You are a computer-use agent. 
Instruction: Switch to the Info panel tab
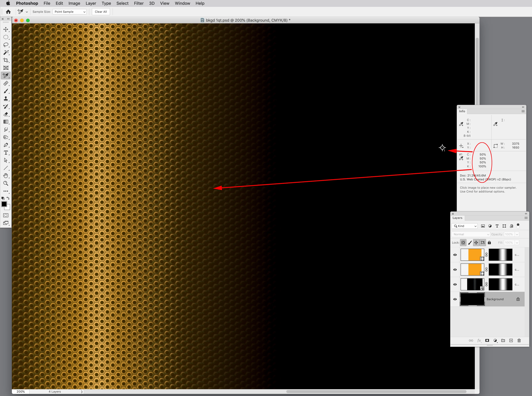coord(462,111)
